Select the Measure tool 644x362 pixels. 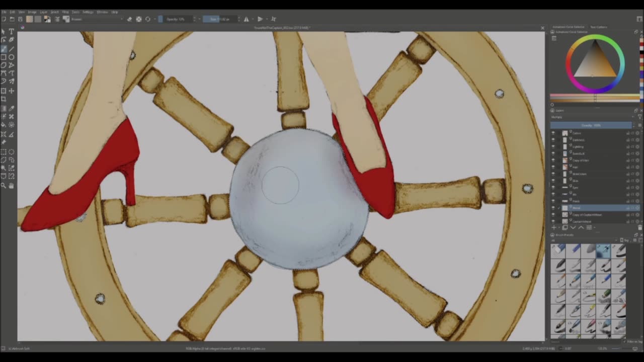tap(11, 134)
